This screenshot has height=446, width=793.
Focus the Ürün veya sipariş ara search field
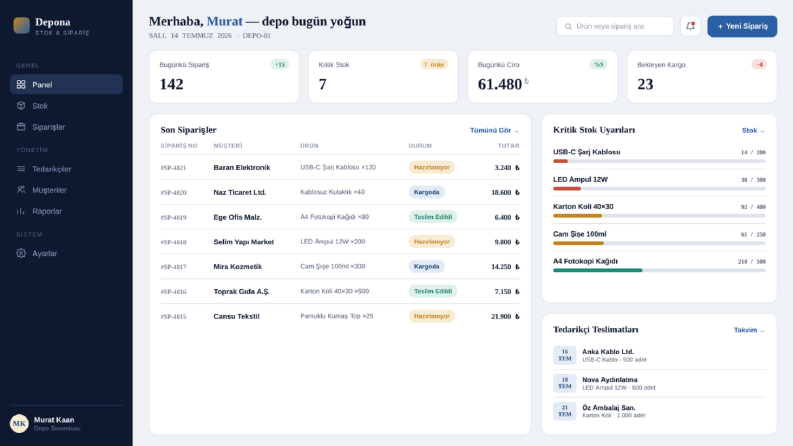615,26
